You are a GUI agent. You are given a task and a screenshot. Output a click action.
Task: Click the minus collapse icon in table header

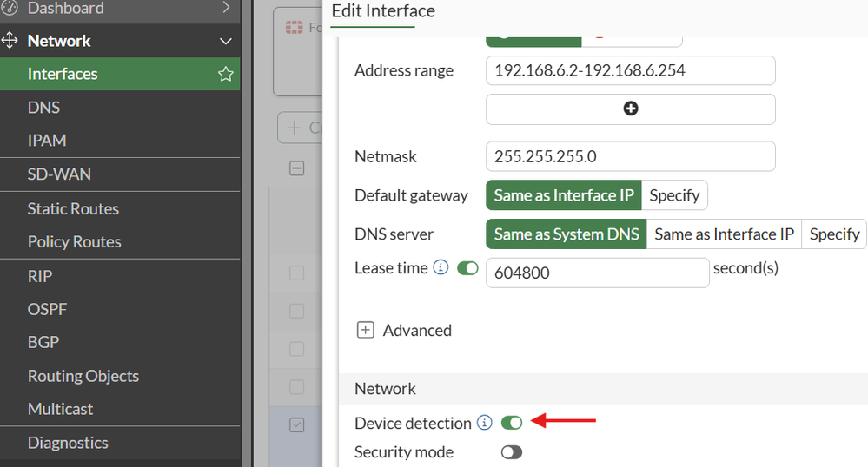(x=297, y=168)
